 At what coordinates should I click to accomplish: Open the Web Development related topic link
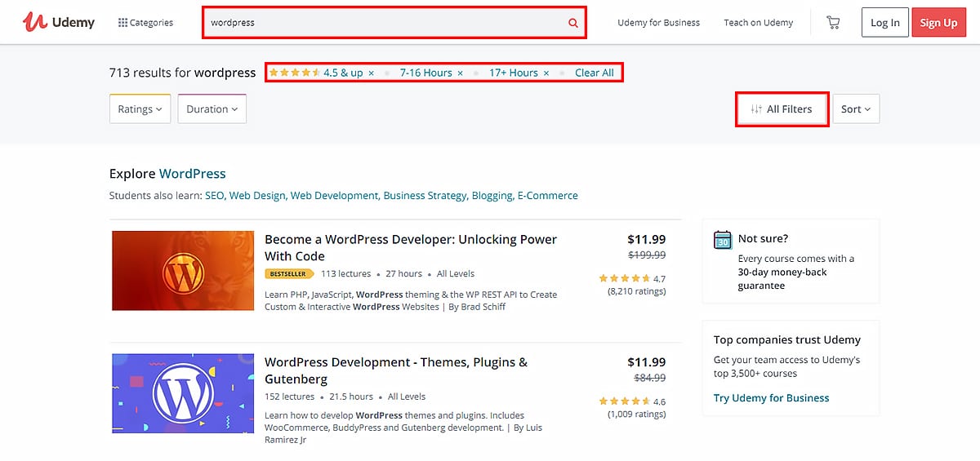tap(335, 196)
